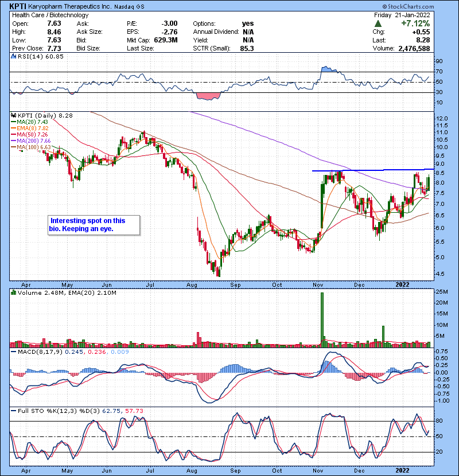Image resolution: width=459 pixels, height=476 pixels.
Task: Click the KPTI (Daily) 8.28 chart title
Action: 45,116
